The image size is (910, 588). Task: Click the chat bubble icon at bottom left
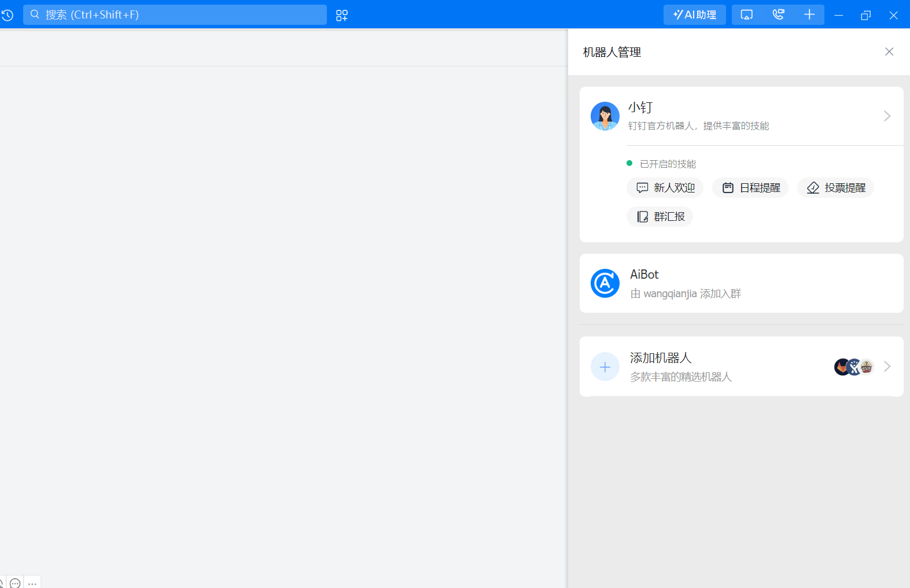16,583
